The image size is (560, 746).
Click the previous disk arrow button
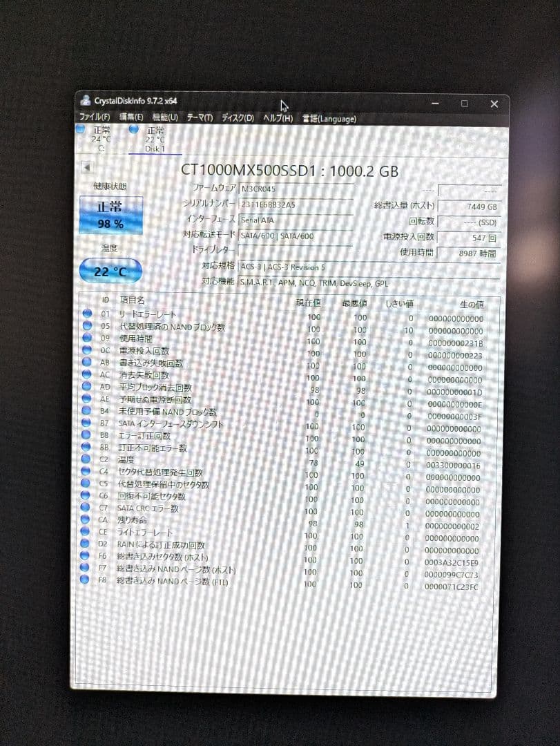coord(86,167)
